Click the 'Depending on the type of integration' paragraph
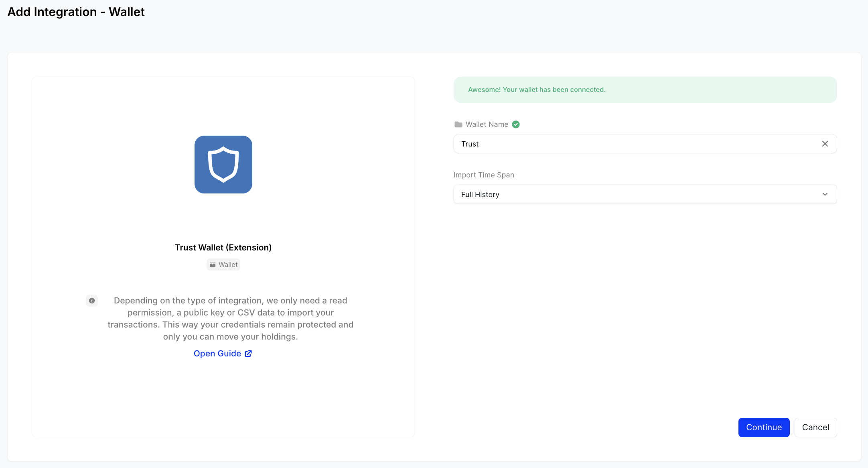Screen dimensions: 868x468 click(x=231, y=319)
